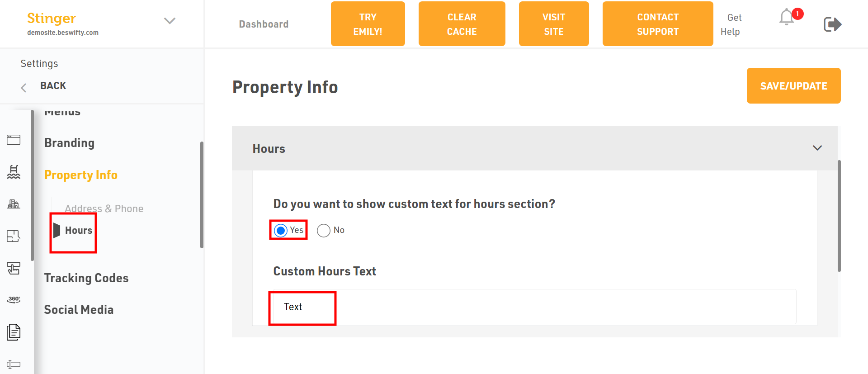Image resolution: width=868 pixels, height=374 pixels.
Task: Select Yes for custom hours text
Action: [x=281, y=231]
